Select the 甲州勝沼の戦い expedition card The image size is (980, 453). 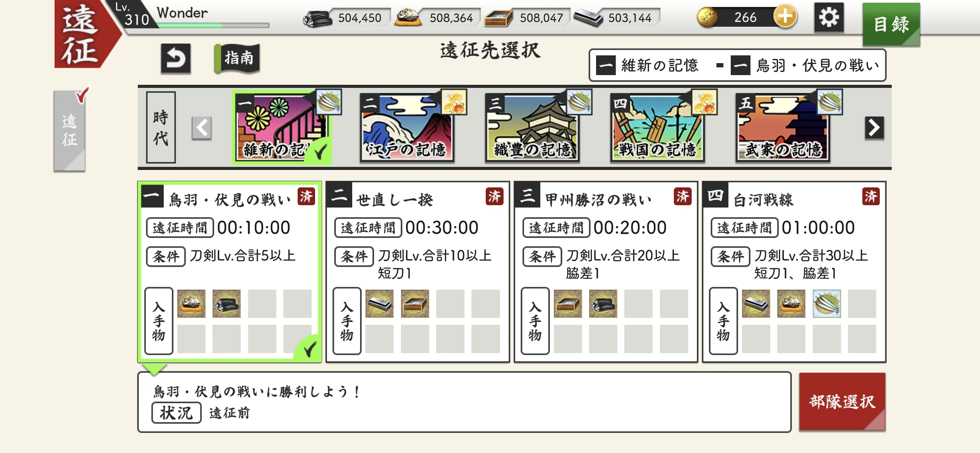(606, 272)
